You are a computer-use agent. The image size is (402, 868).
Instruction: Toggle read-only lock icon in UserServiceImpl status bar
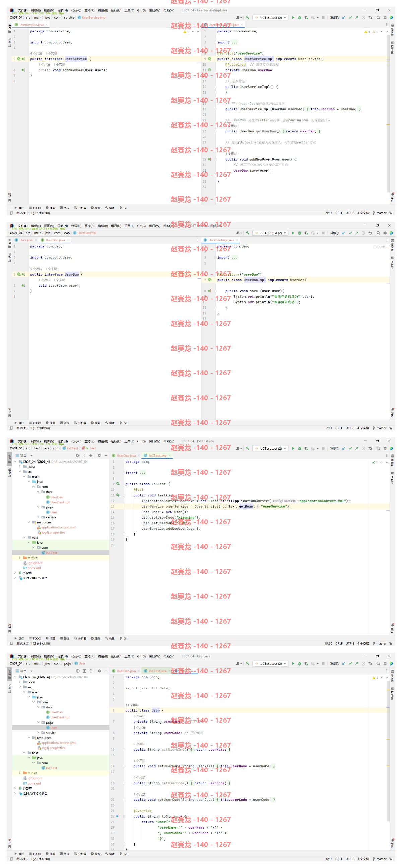pyautogui.click(x=391, y=213)
